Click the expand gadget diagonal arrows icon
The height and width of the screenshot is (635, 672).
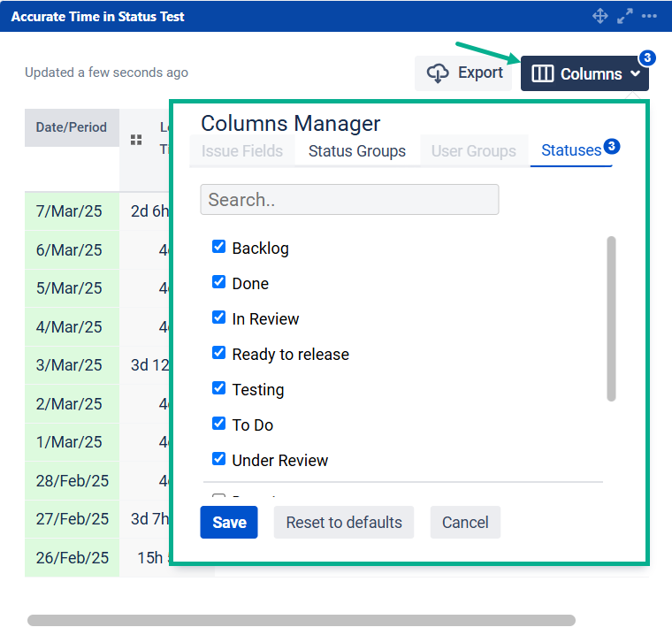pyautogui.click(x=625, y=16)
